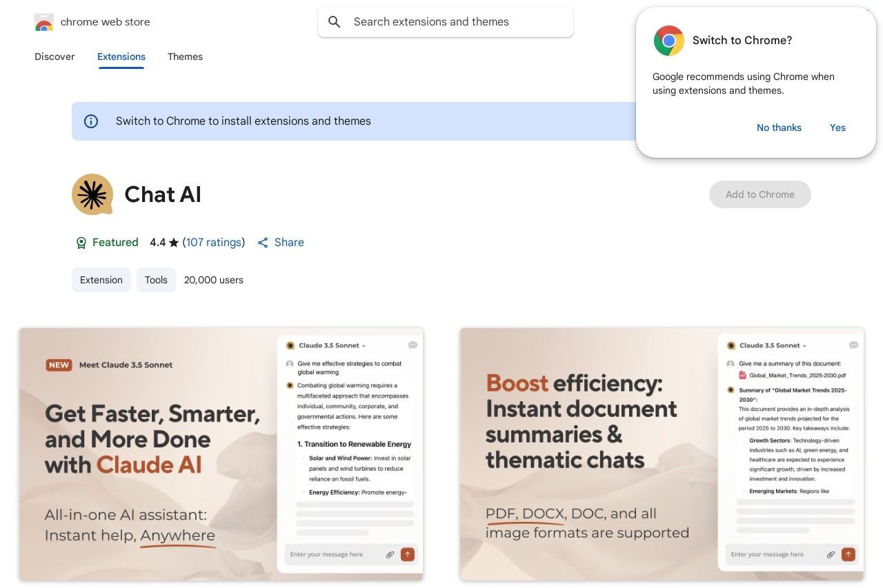Open the Boost efficiency screenshot thumbnail
This screenshot has height=588, width=883.
(662, 454)
